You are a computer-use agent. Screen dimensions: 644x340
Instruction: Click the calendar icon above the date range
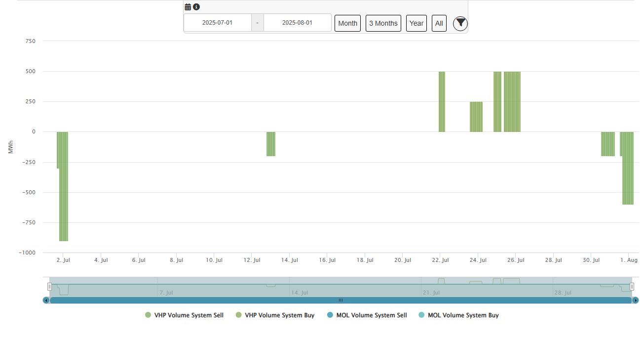188,7
